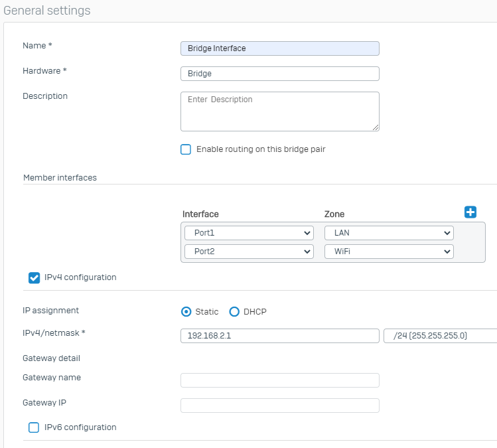
Task: Click the blue plus icon to add member interface
Action: [470, 212]
